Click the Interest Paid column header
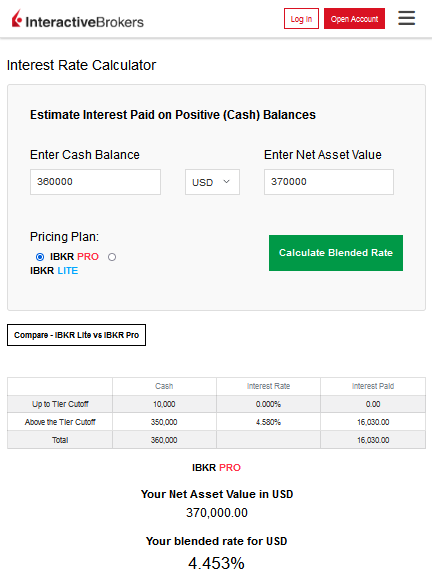The height and width of the screenshot is (583, 432). (373, 386)
